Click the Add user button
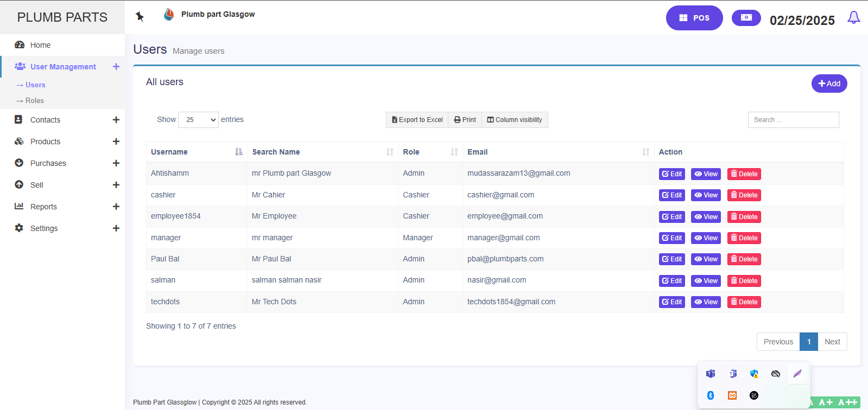The height and width of the screenshot is (410, 868). pos(829,84)
